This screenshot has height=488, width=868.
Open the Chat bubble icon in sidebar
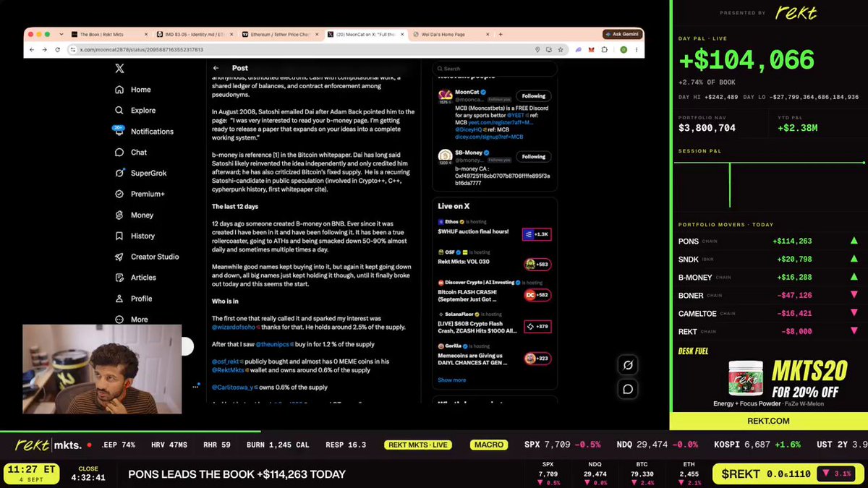tap(119, 153)
